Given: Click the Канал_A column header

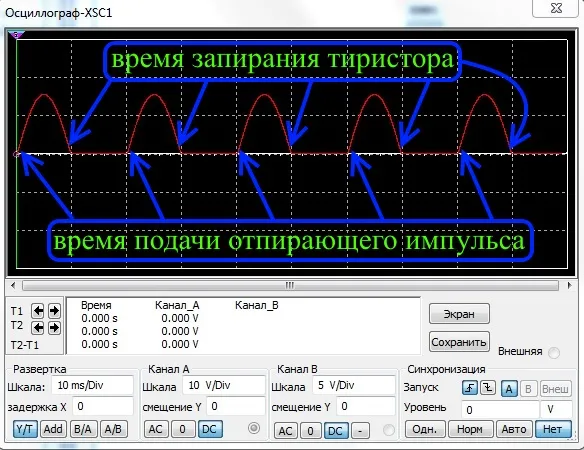Looking at the screenshot, I should [177, 305].
